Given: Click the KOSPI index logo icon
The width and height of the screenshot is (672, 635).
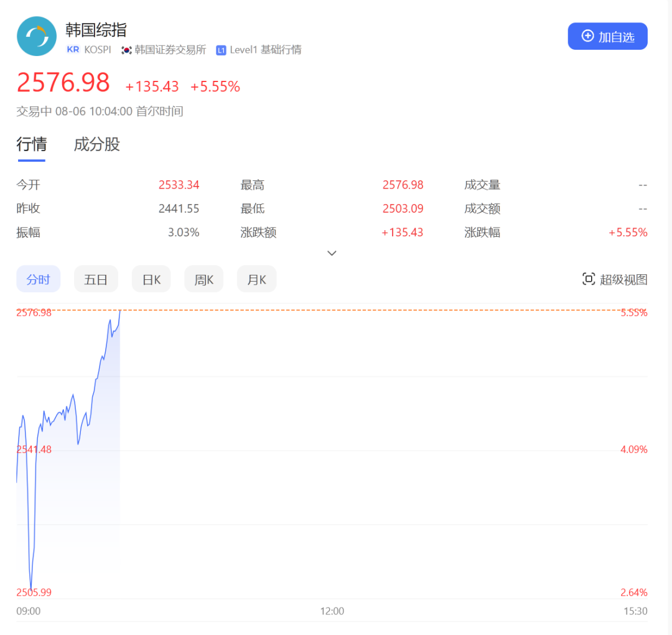Looking at the screenshot, I should coord(37,37).
